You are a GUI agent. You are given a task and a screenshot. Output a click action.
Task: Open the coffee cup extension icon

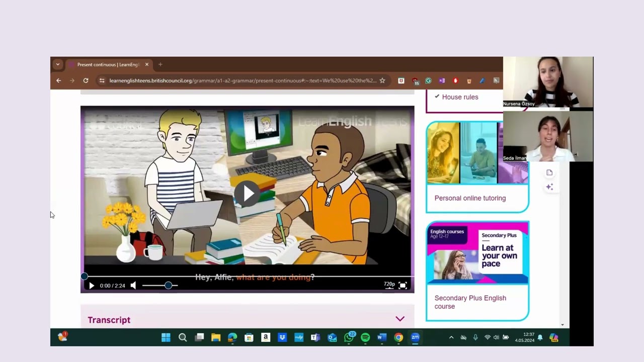coord(469,80)
